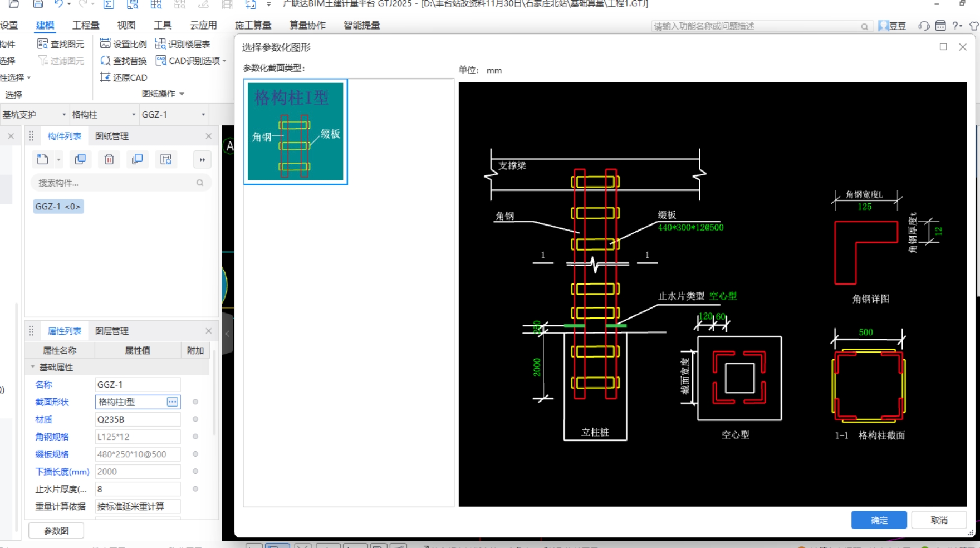Click the copy component icon
This screenshot has height=548, width=980.
(x=80, y=159)
